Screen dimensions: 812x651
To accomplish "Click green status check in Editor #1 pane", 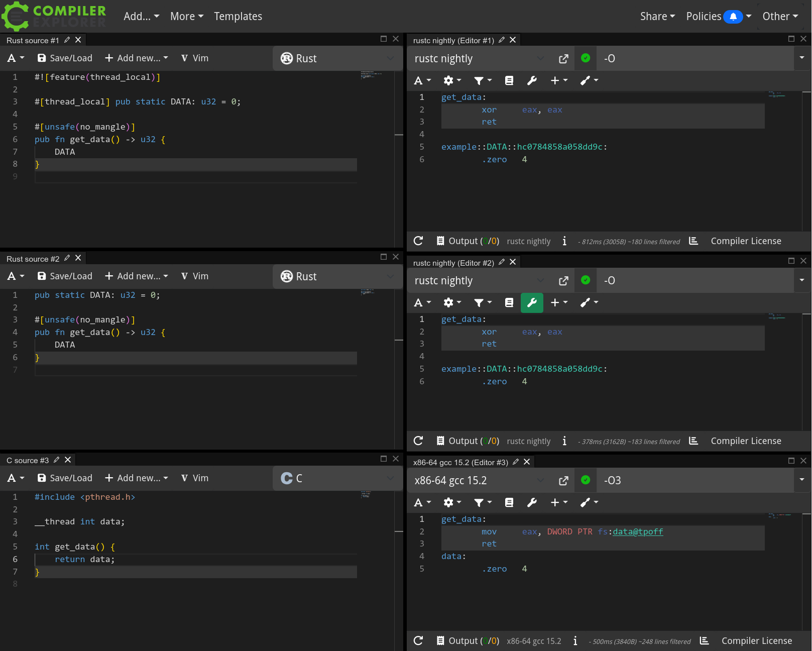I will click(x=586, y=58).
